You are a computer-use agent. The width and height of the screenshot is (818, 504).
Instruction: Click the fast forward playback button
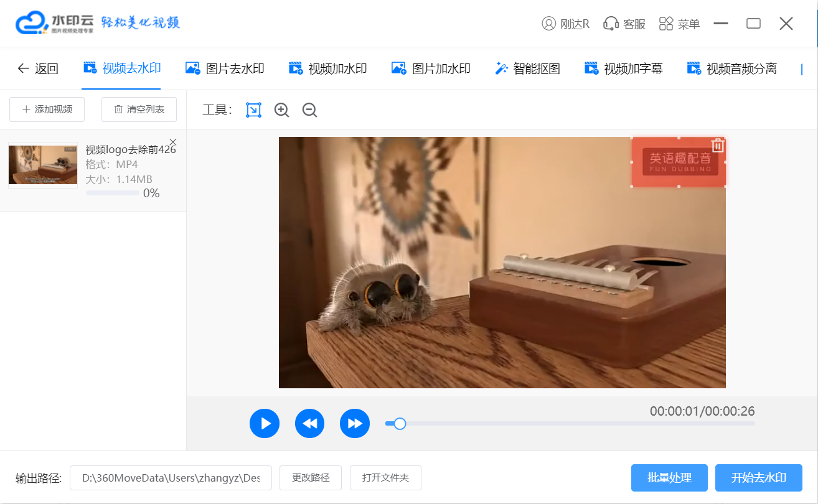pyautogui.click(x=355, y=424)
